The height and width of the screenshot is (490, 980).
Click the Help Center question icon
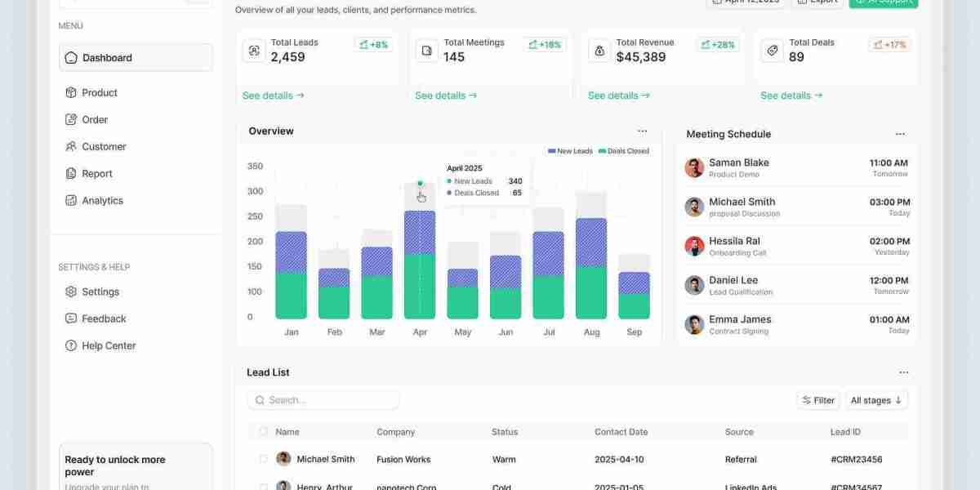[x=71, y=346]
